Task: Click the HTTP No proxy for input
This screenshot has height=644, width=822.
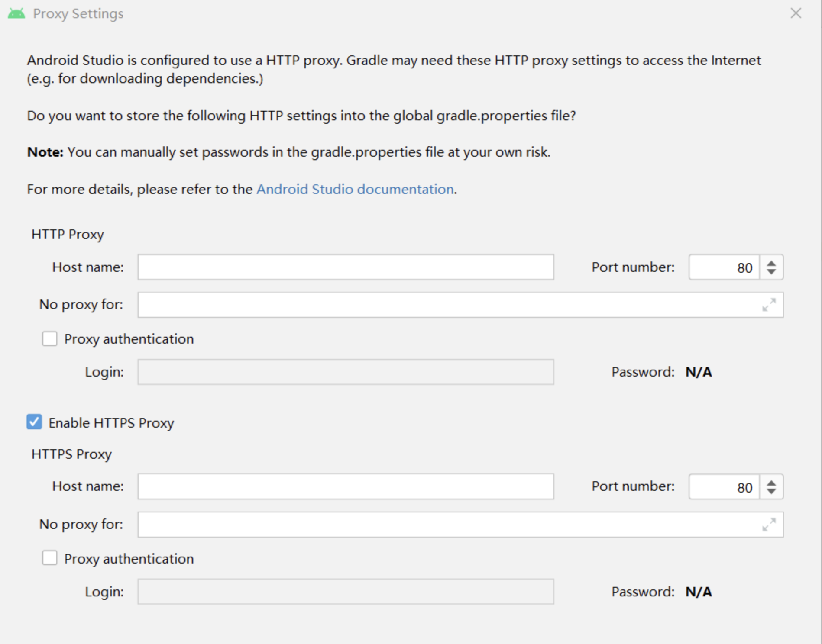Action: pos(446,305)
